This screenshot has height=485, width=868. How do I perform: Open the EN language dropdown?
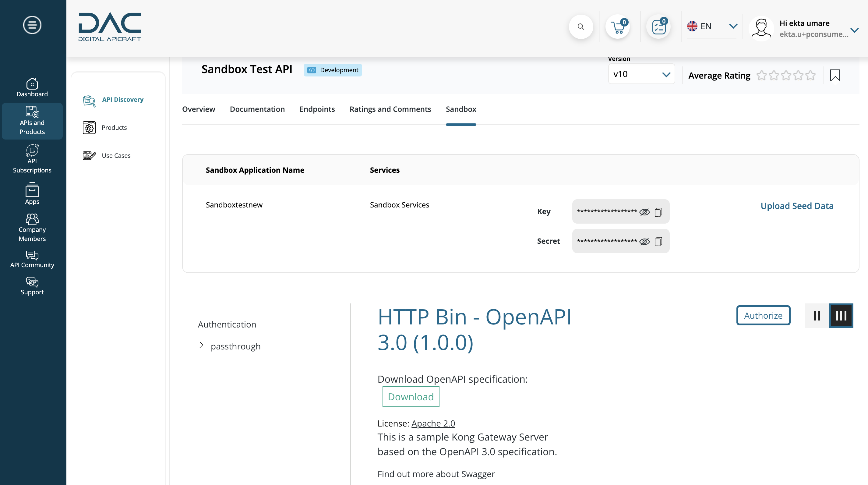pos(712,26)
